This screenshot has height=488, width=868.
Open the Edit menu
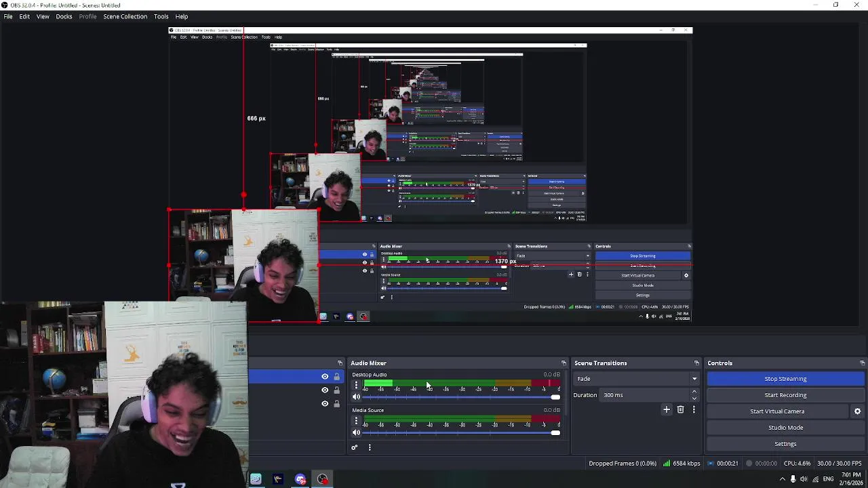point(24,16)
